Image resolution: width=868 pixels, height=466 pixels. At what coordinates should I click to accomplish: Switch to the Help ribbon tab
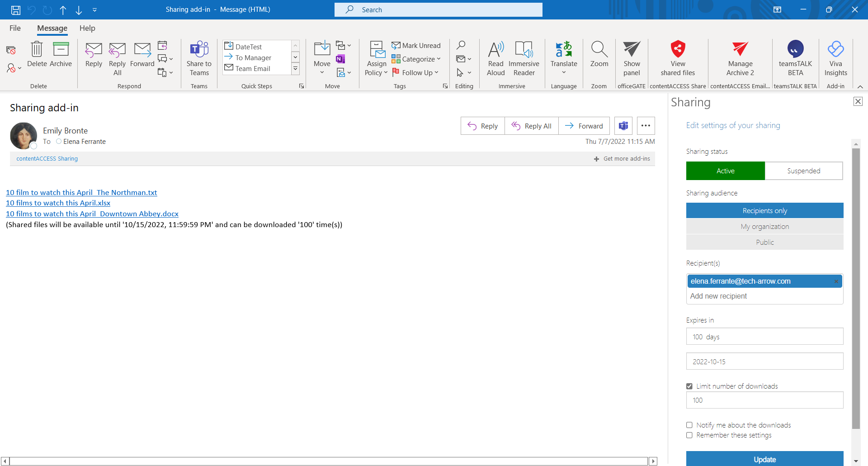click(87, 28)
